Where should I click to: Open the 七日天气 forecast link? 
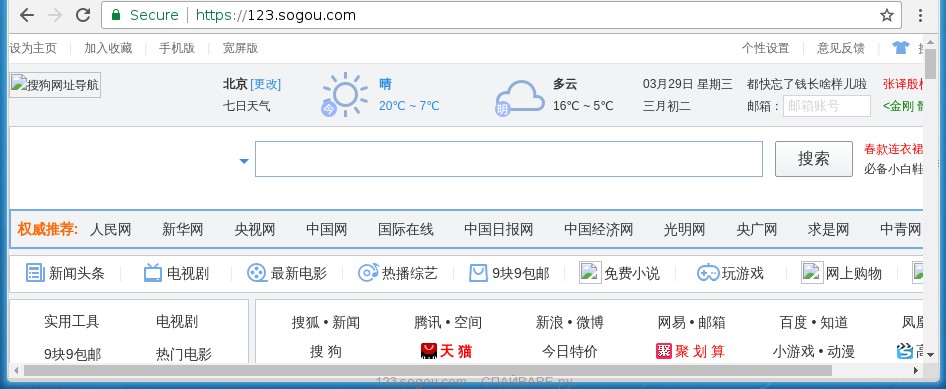pos(247,106)
